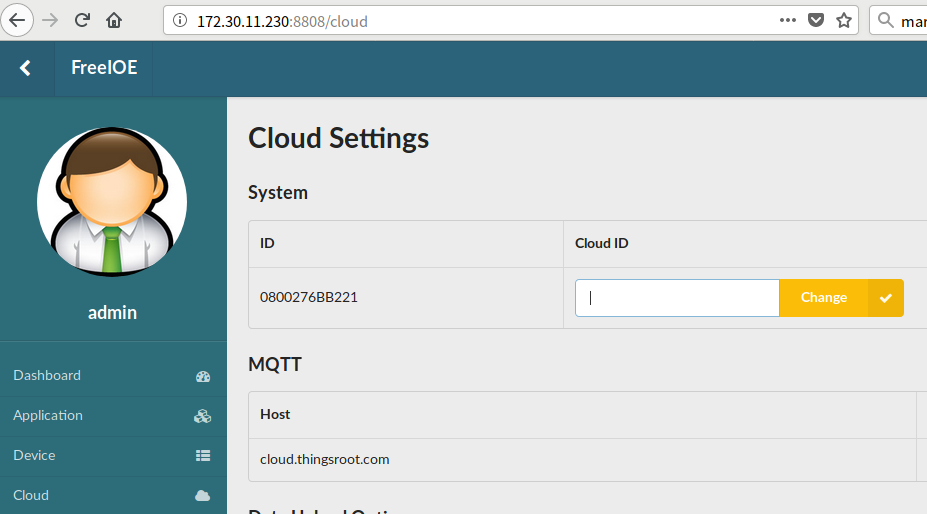This screenshot has height=514, width=927.
Task: Click the Pocket save icon in address bar
Action: 816,20
